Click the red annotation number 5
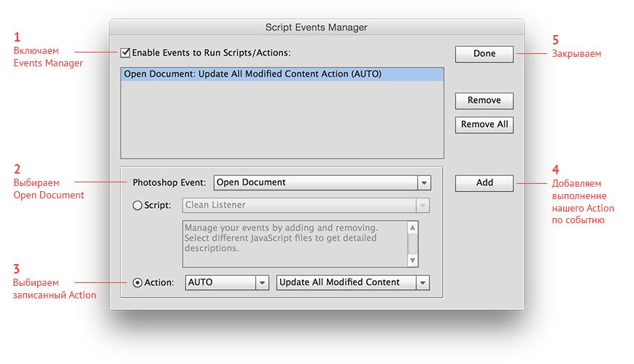 pos(555,39)
